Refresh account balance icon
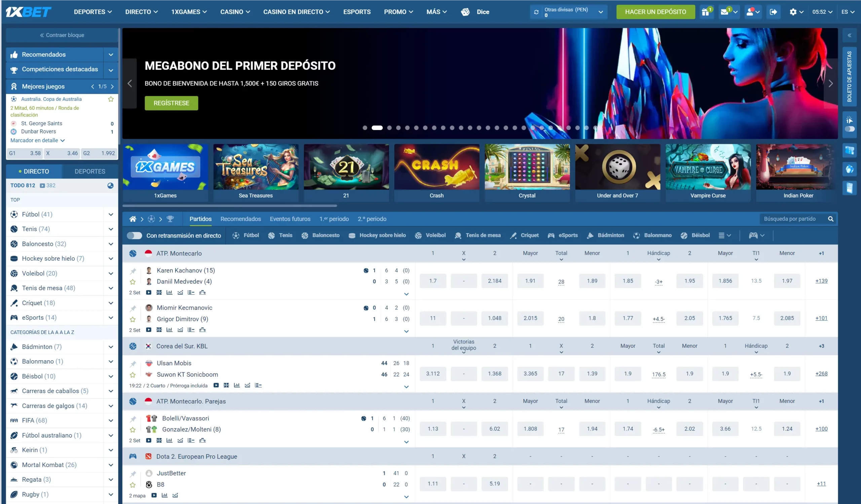Image resolution: width=861 pixels, height=504 pixels. coord(536,12)
